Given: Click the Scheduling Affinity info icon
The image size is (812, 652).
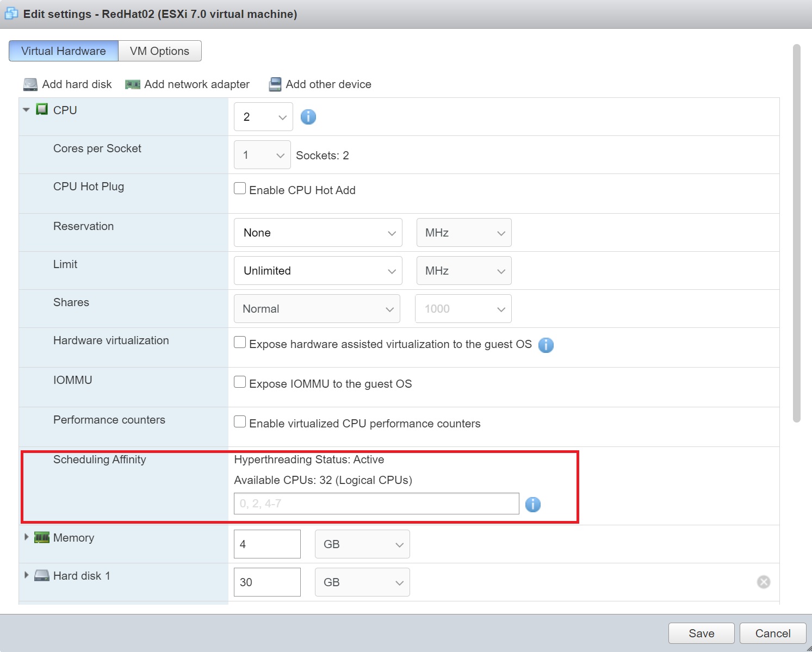Looking at the screenshot, I should [532, 505].
